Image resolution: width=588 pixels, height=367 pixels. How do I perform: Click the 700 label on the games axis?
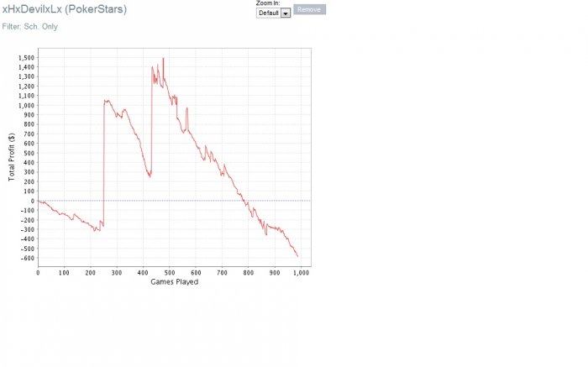point(222,273)
